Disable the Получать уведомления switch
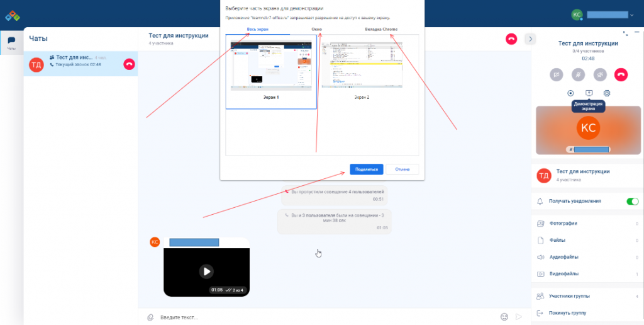The width and height of the screenshot is (644, 325). tap(632, 202)
